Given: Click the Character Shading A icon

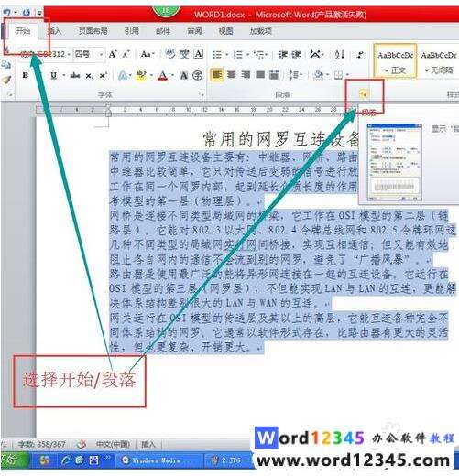Looking at the screenshot, I should click(x=184, y=75).
